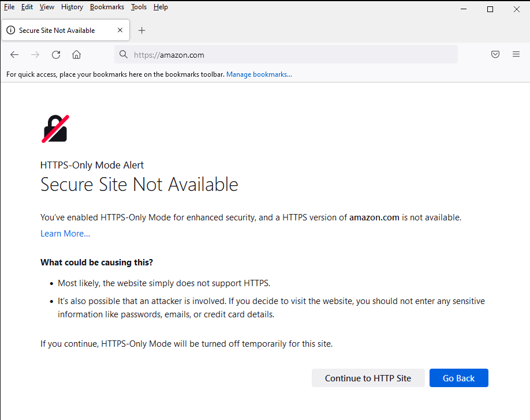Open the File menu
530x420 pixels.
coord(9,7)
